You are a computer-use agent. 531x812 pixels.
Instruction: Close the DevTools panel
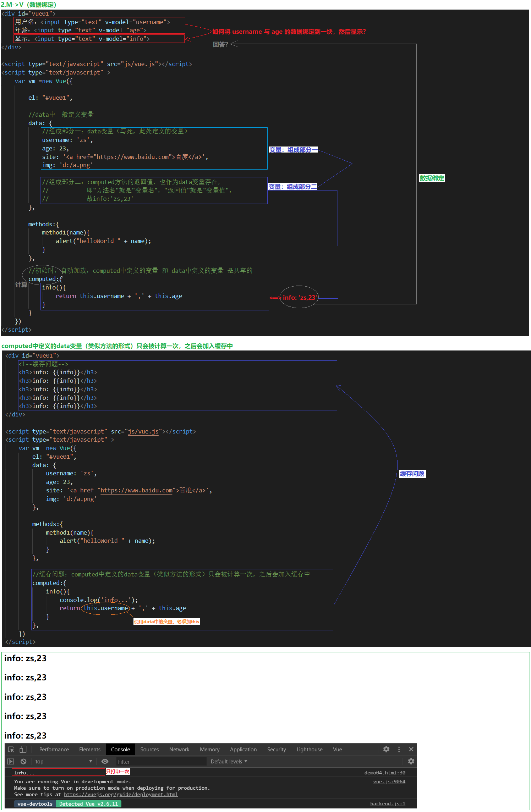pos(411,749)
